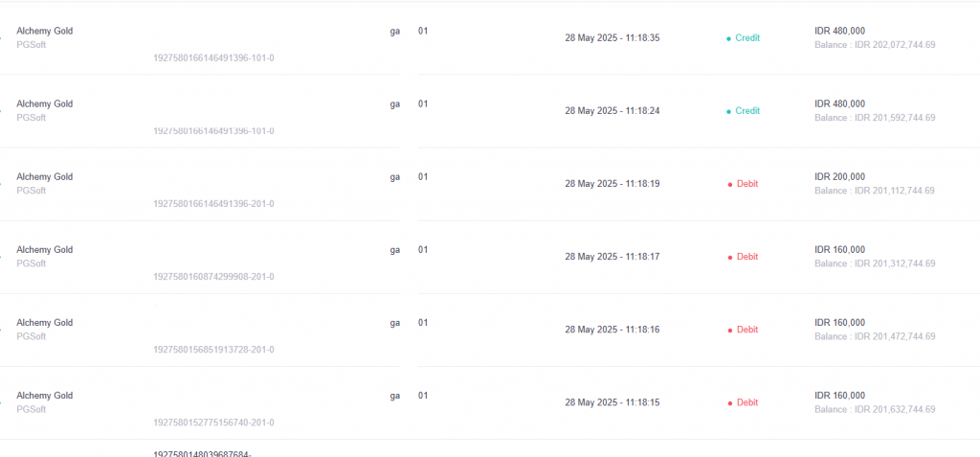Click balance IDR 201,312,744.69
The height and width of the screenshot is (457, 980).
(x=875, y=263)
